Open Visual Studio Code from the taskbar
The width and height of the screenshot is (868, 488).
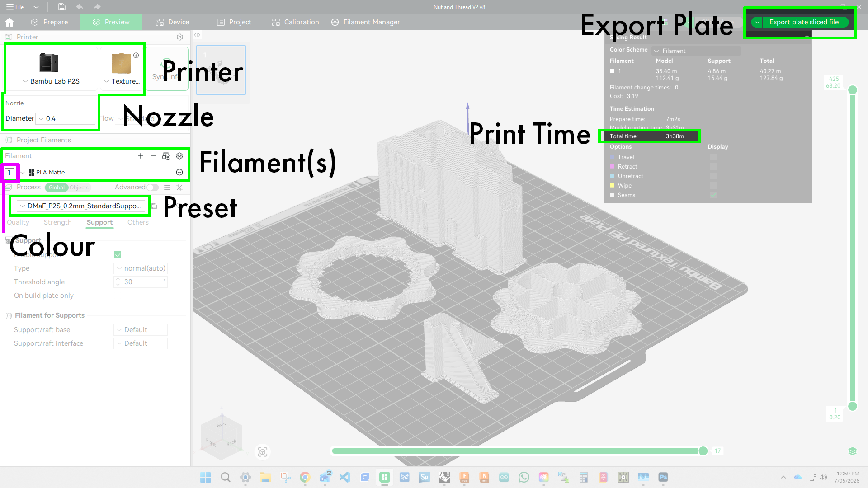click(345, 477)
